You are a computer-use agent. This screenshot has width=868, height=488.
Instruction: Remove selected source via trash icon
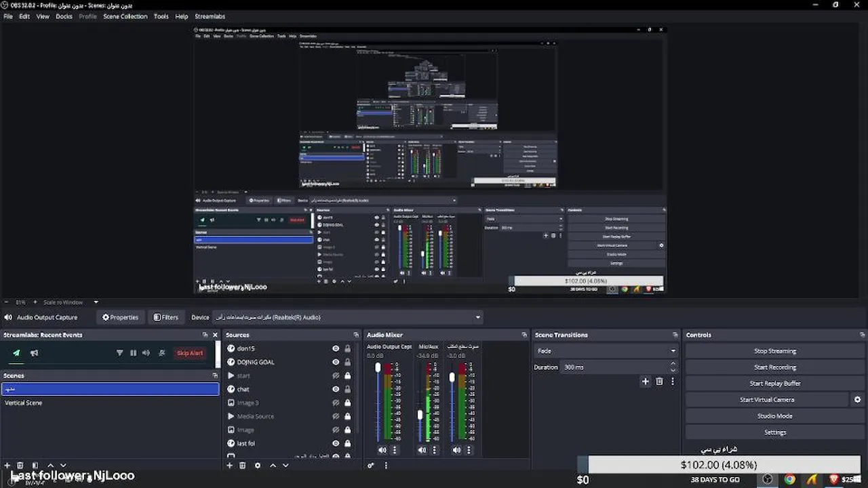click(x=243, y=466)
